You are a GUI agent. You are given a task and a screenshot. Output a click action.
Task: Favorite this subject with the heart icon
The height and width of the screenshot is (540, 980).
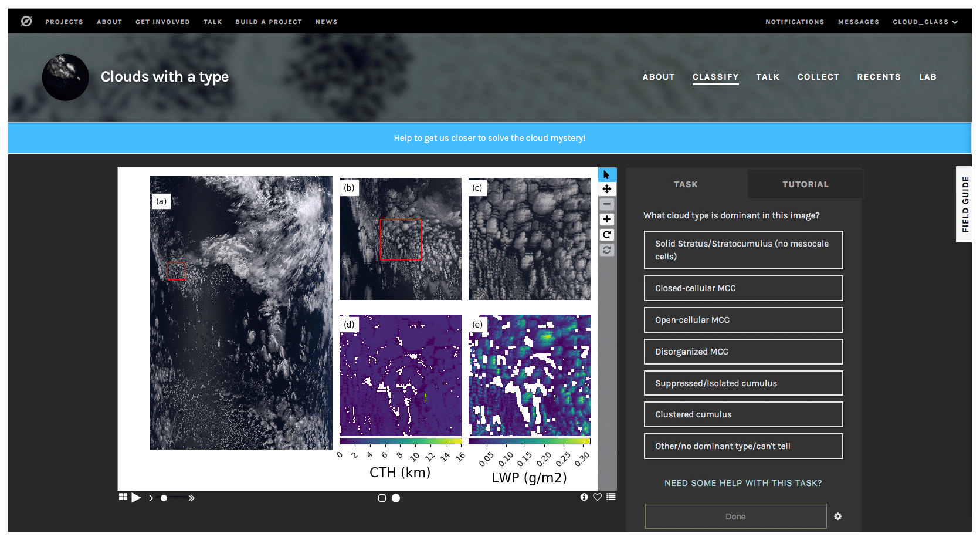coord(597,497)
